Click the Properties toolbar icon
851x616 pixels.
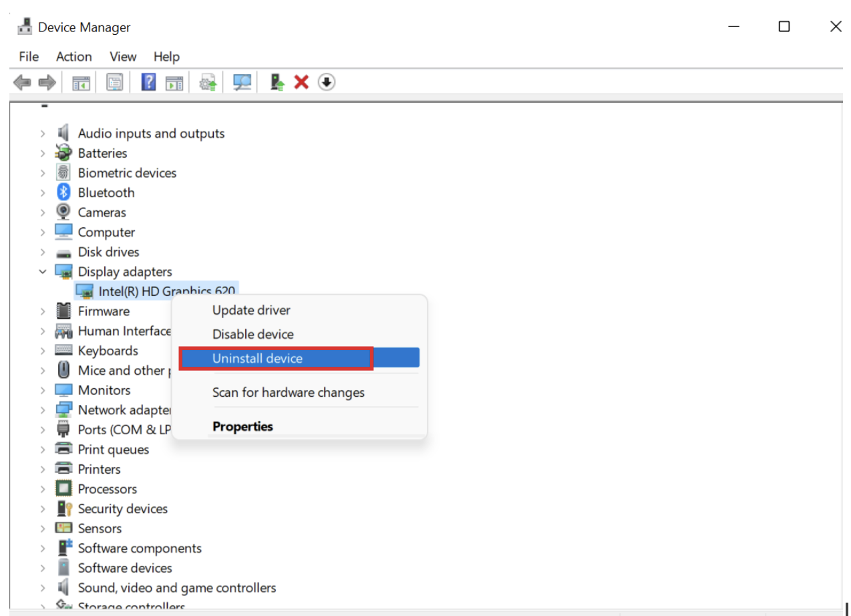[x=114, y=82]
